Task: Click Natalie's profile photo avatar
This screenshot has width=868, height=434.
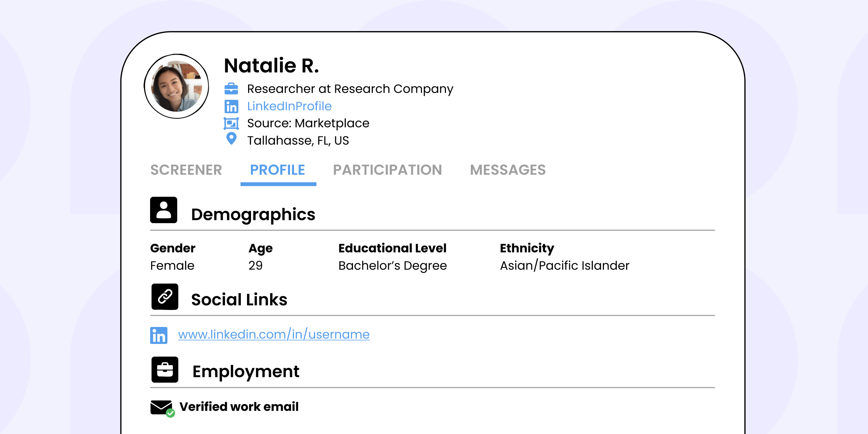Action: [176, 86]
